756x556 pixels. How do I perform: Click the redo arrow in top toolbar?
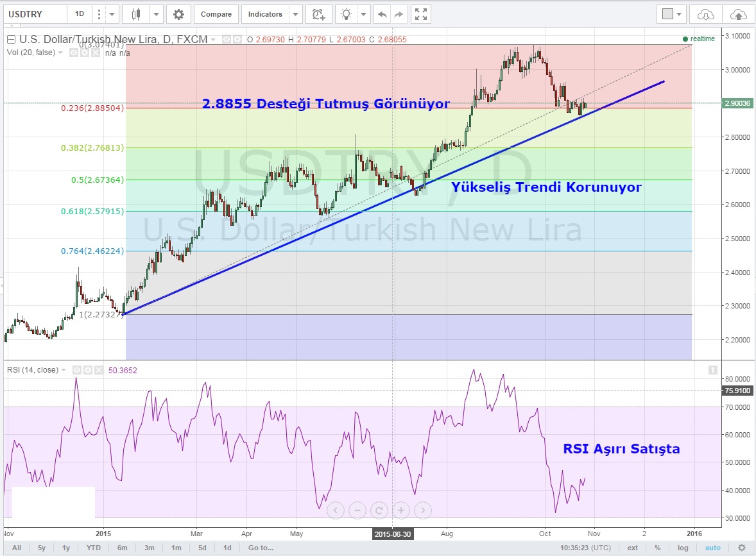pos(399,14)
